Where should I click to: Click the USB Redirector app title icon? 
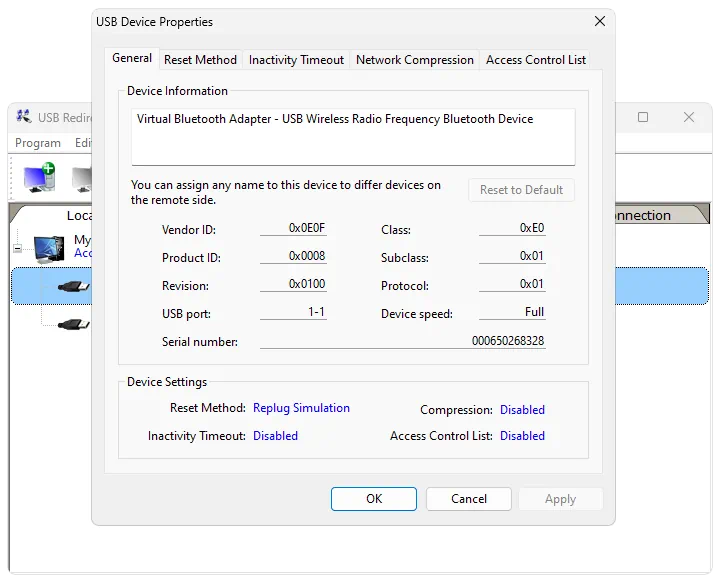tap(23, 117)
